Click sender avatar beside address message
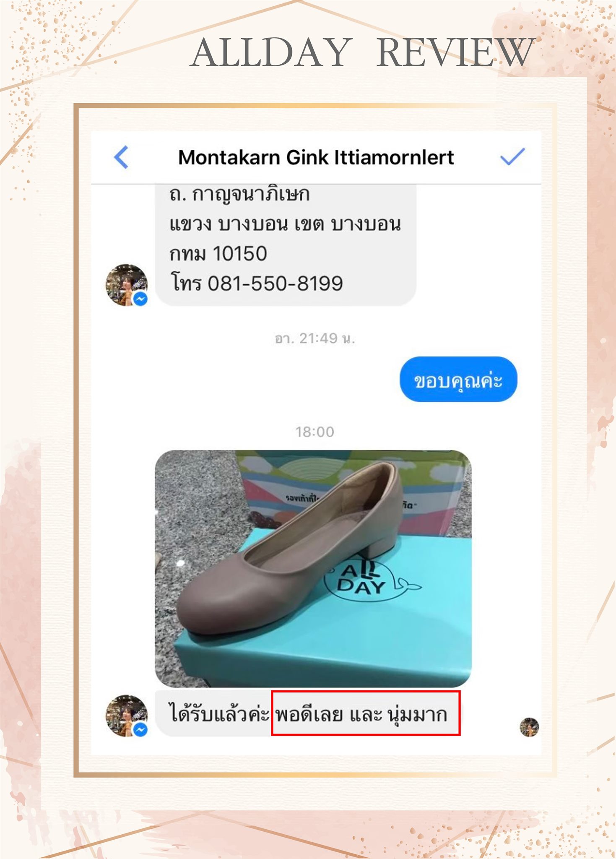Screen dimensions: 616x859 point(126,285)
